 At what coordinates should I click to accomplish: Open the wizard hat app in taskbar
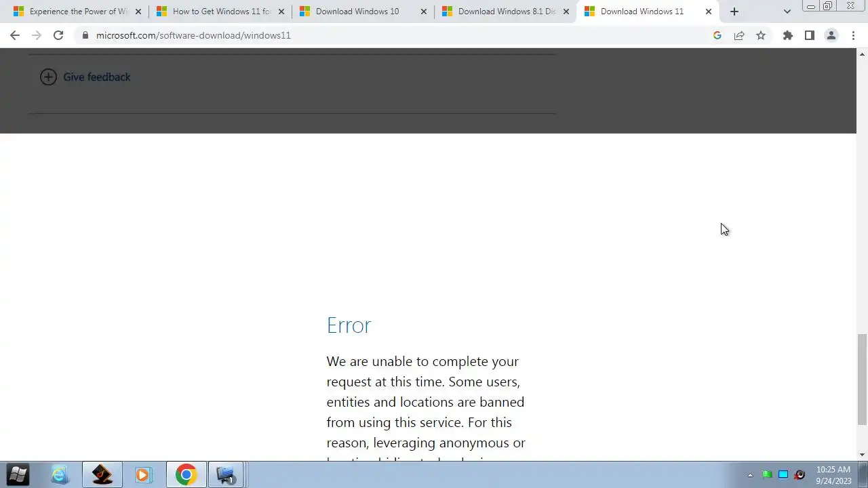[x=102, y=474]
